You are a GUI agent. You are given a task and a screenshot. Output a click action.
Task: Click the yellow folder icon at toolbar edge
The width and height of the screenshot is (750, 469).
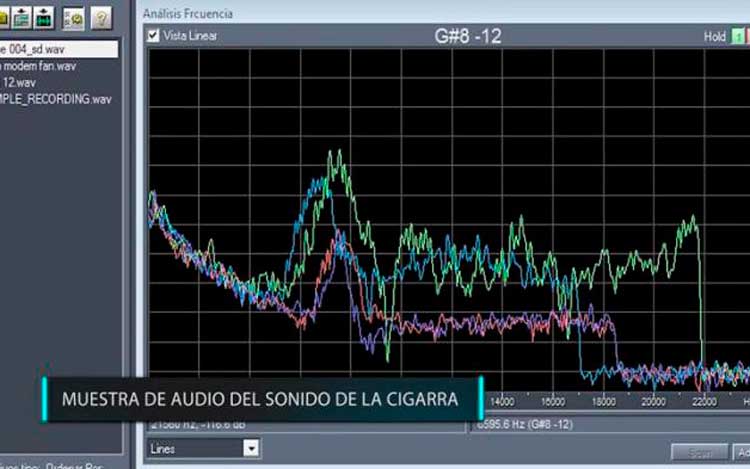[4, 17]
